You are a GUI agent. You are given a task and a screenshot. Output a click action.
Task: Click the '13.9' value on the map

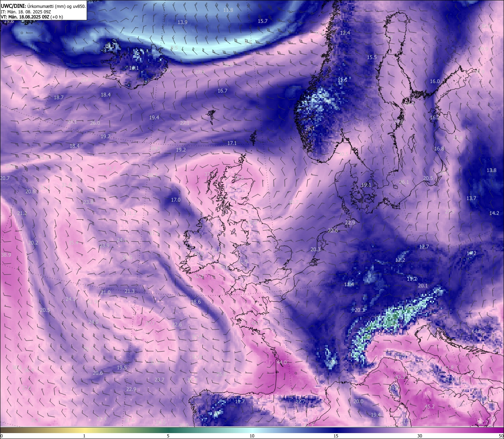pos(182,22)
